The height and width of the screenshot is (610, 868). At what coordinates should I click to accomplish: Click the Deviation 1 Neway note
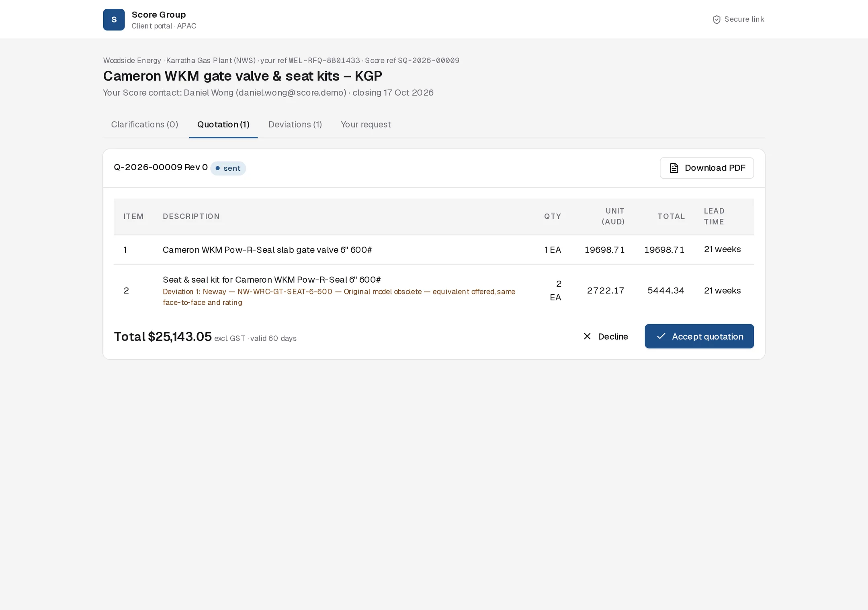click(339, 297)
